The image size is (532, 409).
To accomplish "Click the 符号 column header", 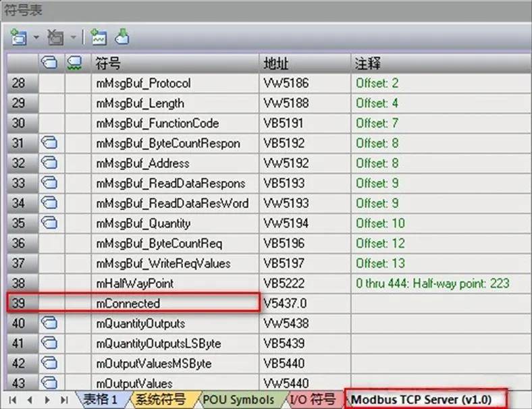I will [x=175, y=63].
